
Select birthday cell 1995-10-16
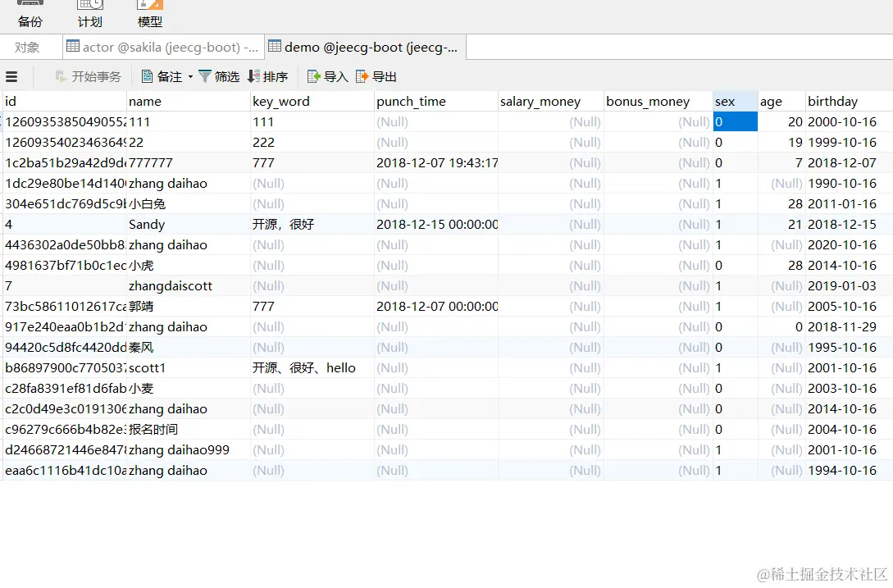(x=850, y=348)
